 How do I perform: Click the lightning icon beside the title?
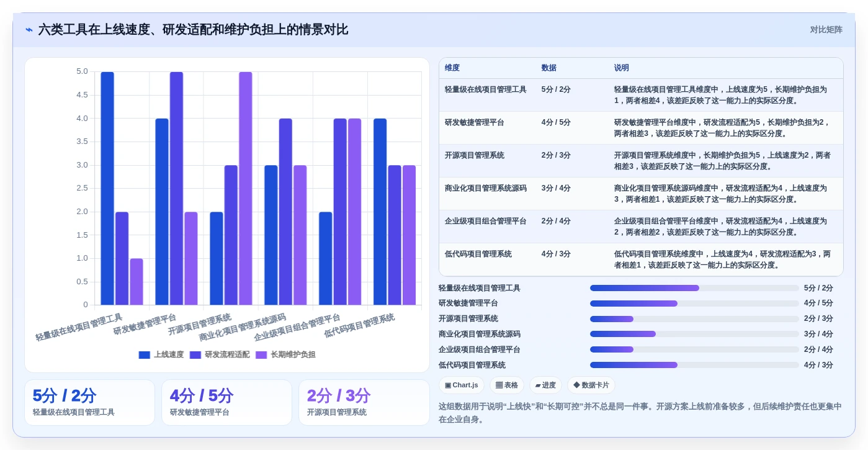tap(29, 30)
